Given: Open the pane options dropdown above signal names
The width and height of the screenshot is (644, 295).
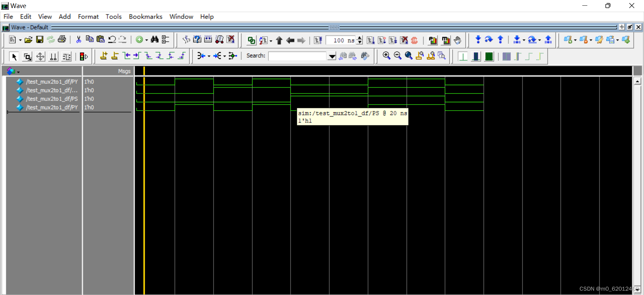Looking at the screenshot, I should (18, 72).
